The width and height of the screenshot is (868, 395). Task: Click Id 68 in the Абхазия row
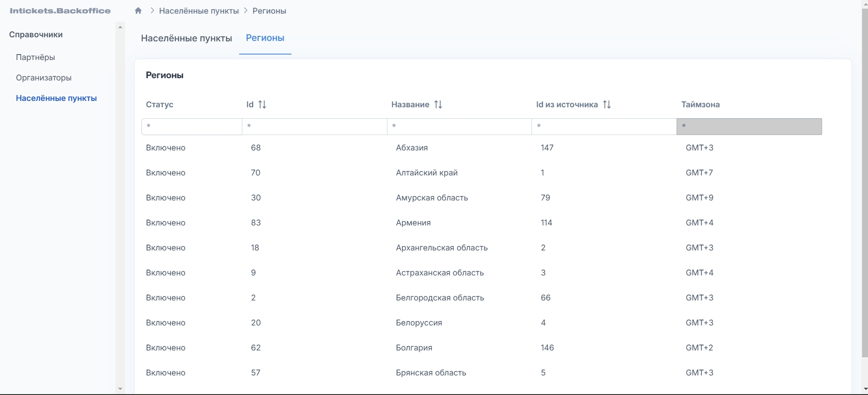pyautogui.click(x=256, y=148)
